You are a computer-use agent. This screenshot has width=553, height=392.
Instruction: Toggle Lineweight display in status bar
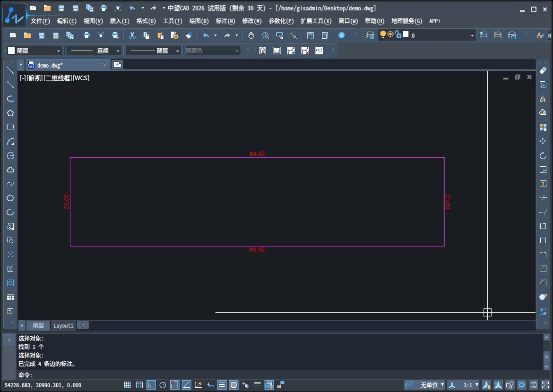222,385
